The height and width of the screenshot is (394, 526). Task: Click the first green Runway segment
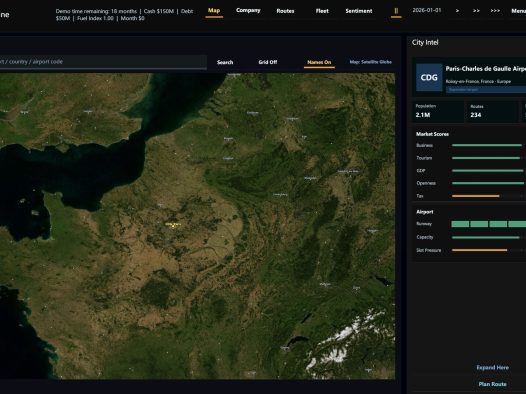point(460,224)
